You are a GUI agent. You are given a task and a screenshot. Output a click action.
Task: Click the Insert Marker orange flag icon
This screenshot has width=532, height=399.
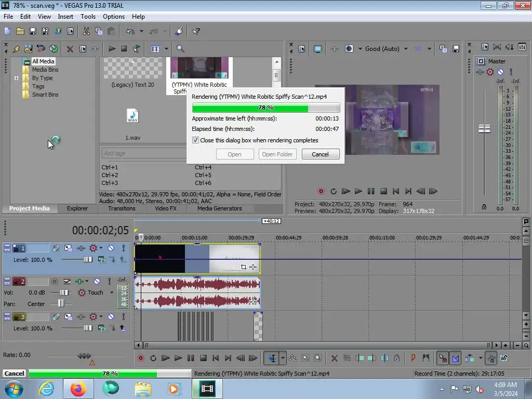click(413, 358)
